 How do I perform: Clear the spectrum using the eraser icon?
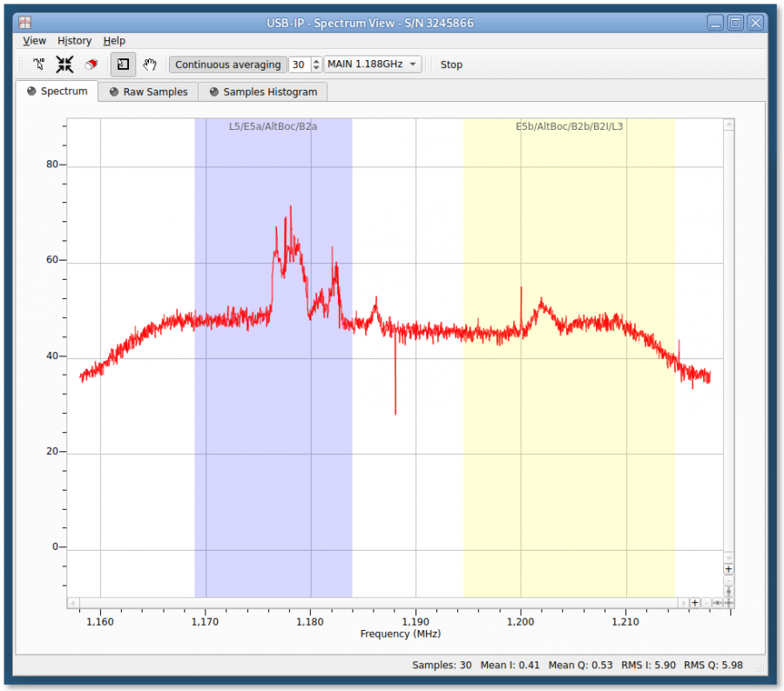coord(90,64)
